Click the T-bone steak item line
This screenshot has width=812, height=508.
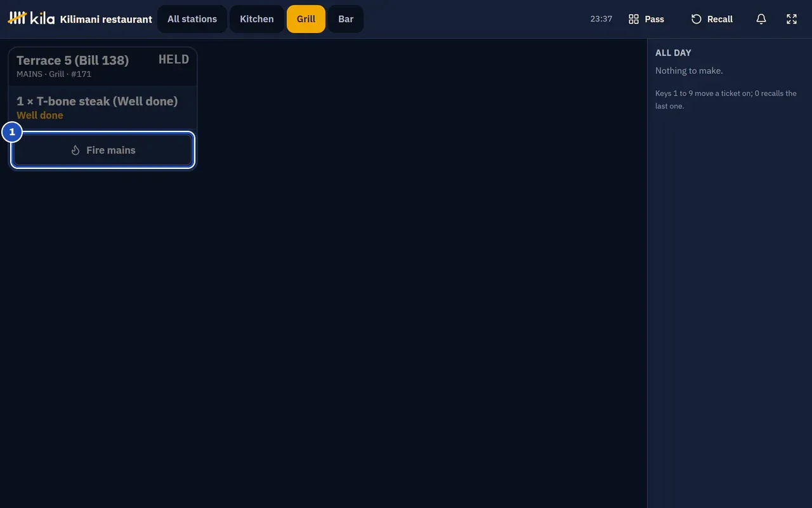pyautogui.click(x=97, y=101)
